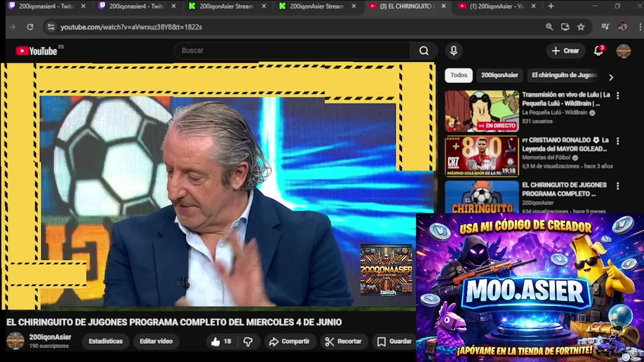Viewport: 644px width, 362px height.
Task: Click the Editar vídeo button
Action: click(156, 341)
